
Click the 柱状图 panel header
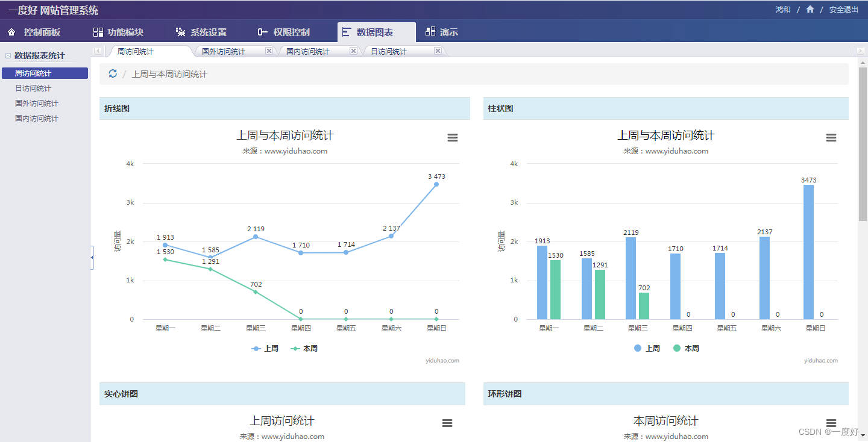tap(666, 108)
